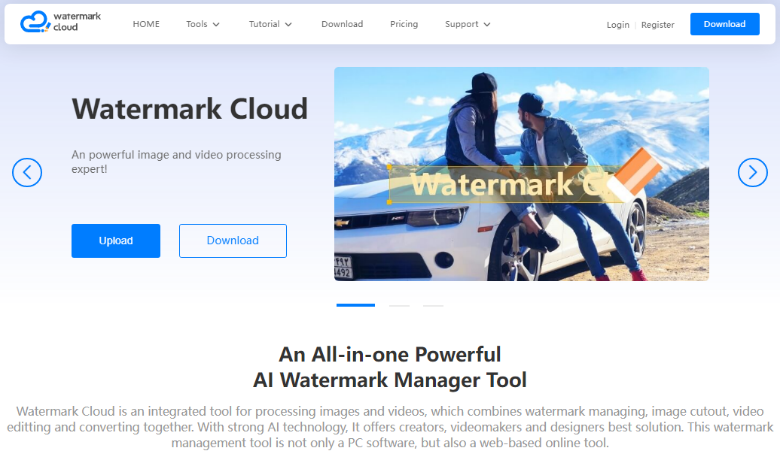780x460 pixels.
Task: Click the outlined Download button in hero
Action: pos(233,241)
